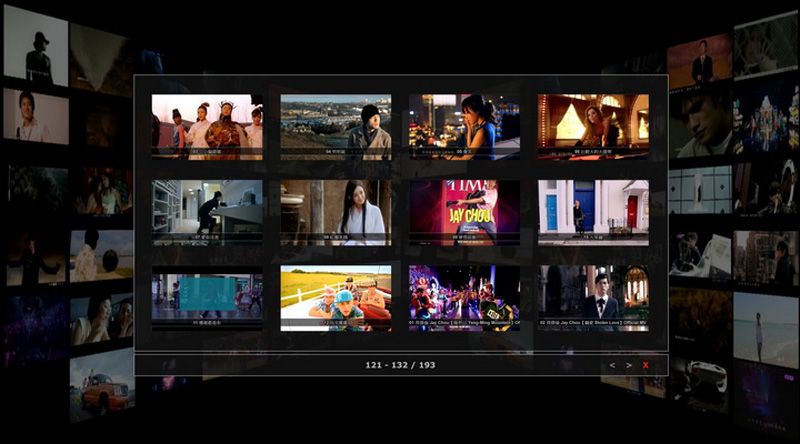
Task: Open the Jay Chou Stolen Love Official MV
Action: [x=593, y=297]
